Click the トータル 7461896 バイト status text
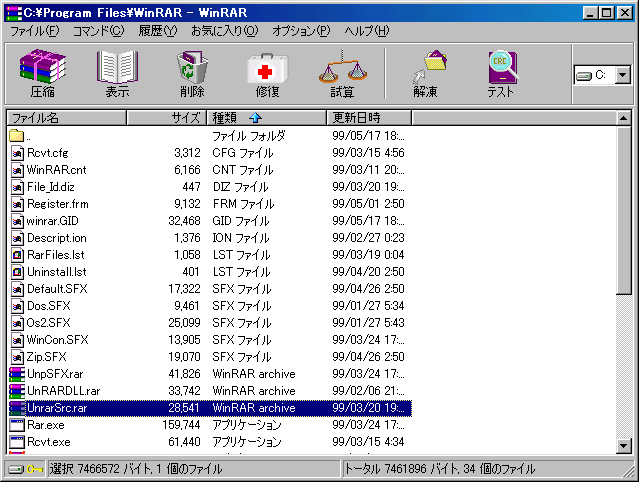Image resolution: width=639 pixels, height=482 pixels. [440, 469]
